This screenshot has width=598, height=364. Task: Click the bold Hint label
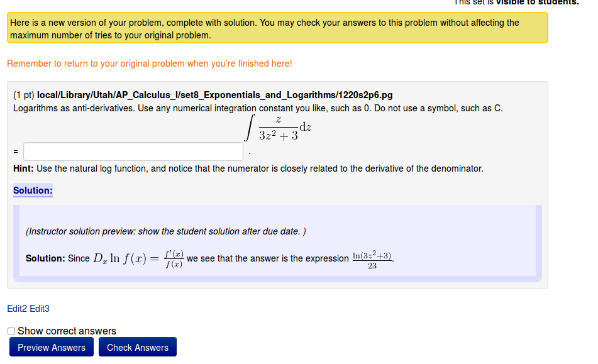point(23,168)
